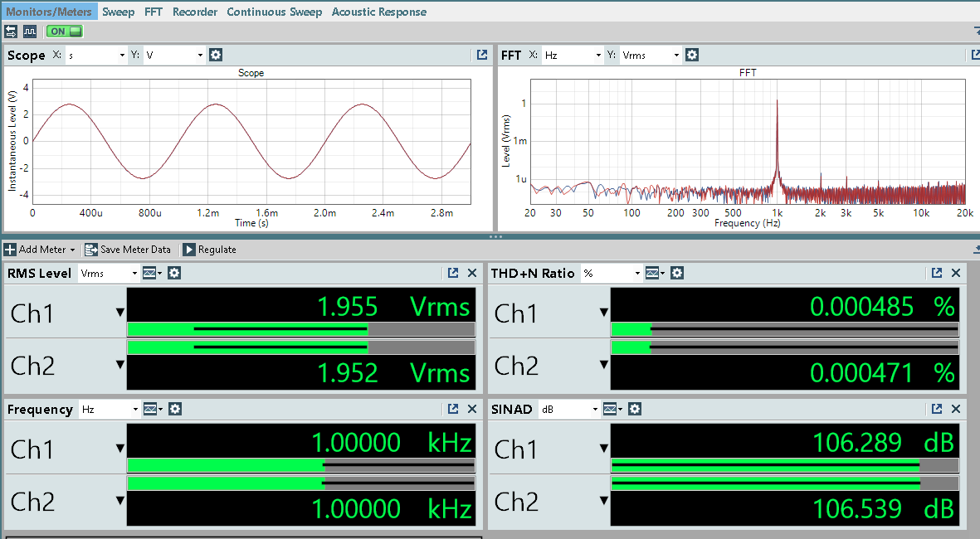
Task: Click Save Meter Data button
Action: [128, 250]
